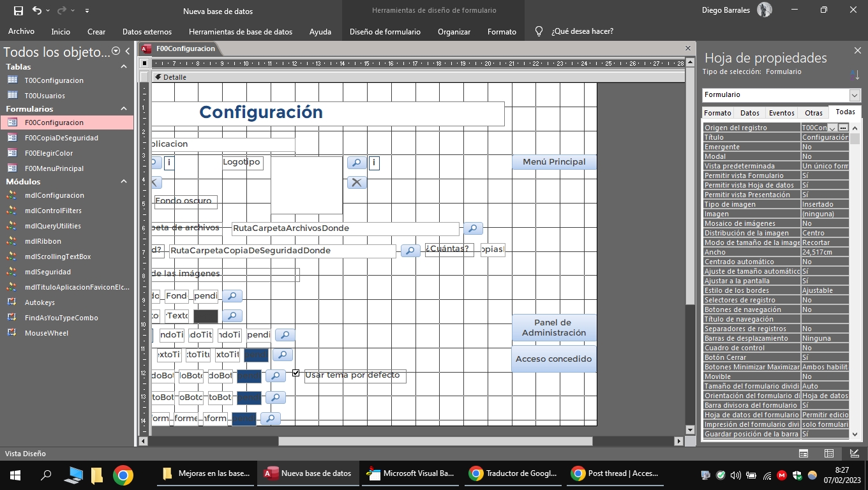
Task: Open Customize Quick Access Toolbar dropdown
Action: tap(87, 11)
